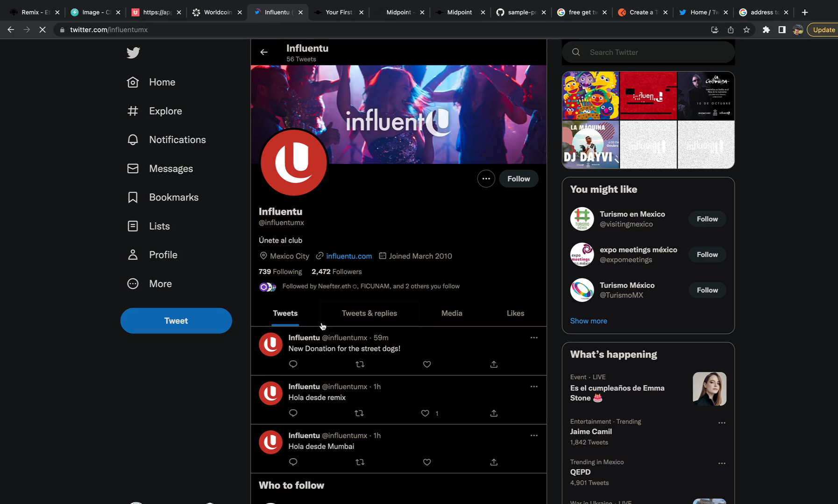Click Show more under You might like
This screenshot has height=504, width=838.
point(589,321)
